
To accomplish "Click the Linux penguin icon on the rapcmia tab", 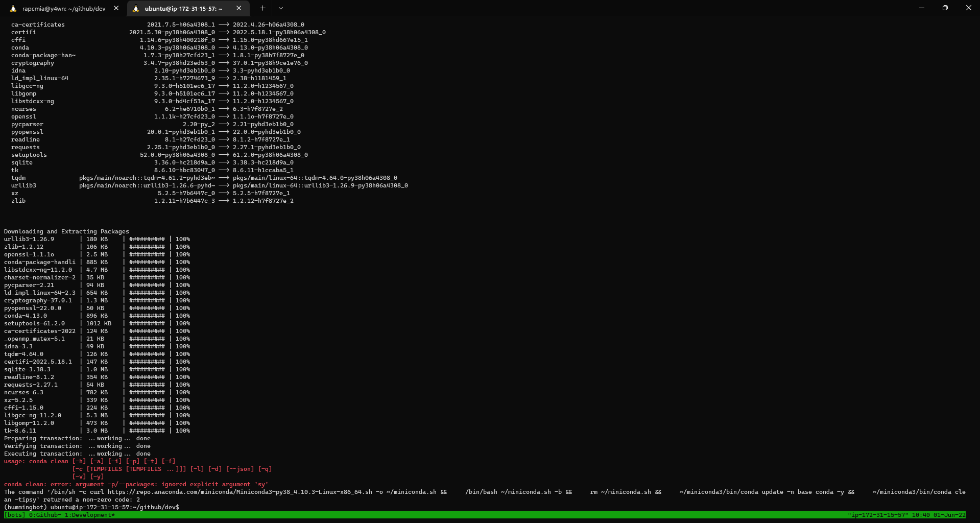I will pos(13,9).
